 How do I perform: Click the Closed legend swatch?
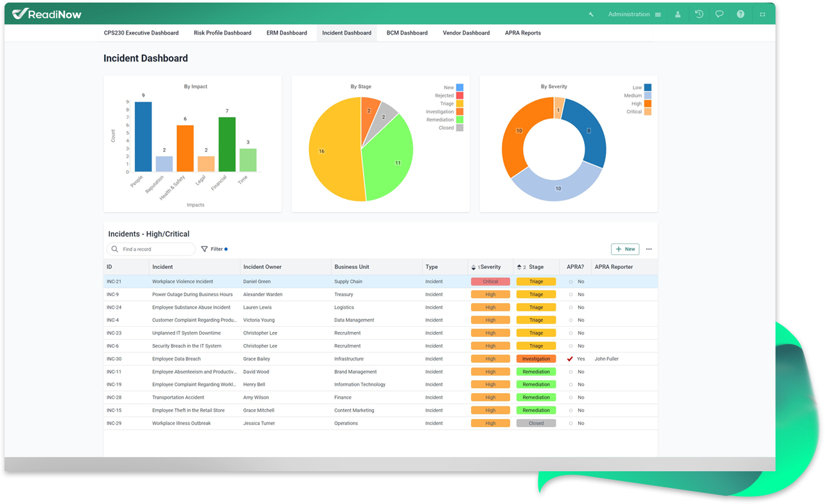point(459,128)
